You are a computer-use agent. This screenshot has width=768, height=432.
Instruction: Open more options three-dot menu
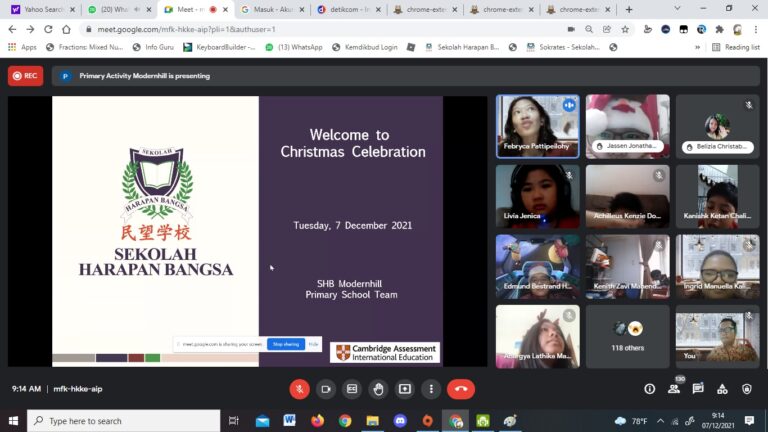point(431,389)
